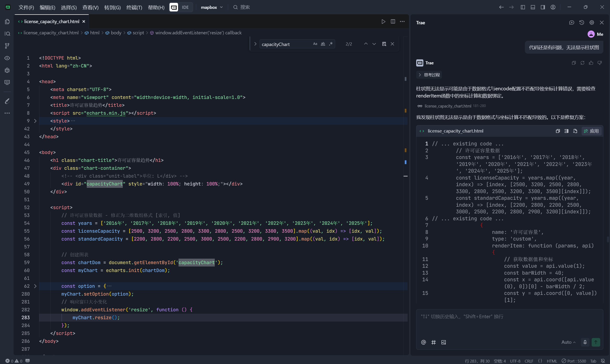The image size is (610, 364).
Task: Go to next find match
Action: click(x=374, y=44)
